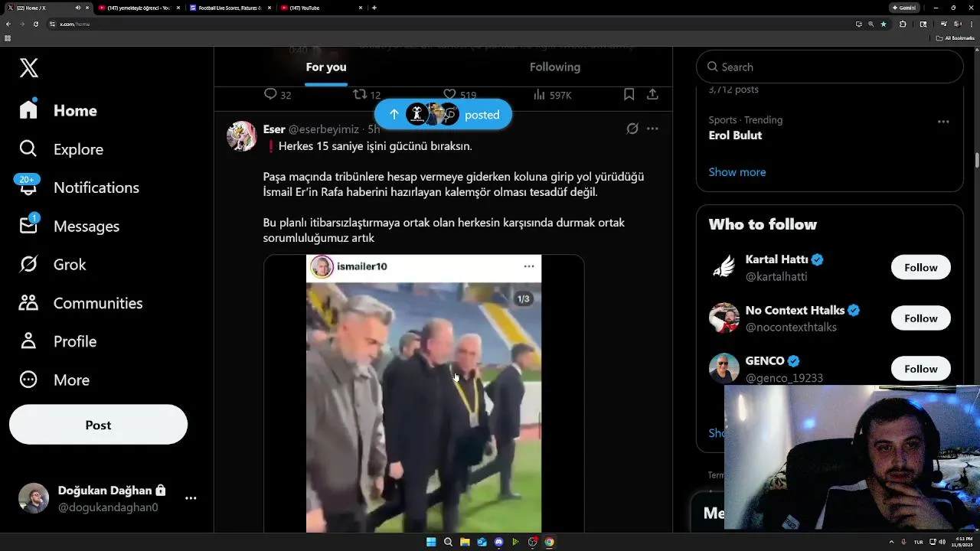Open options for the Erol Bulut trend
Screen dimensions: 980x551
click(x=943, y=121)
